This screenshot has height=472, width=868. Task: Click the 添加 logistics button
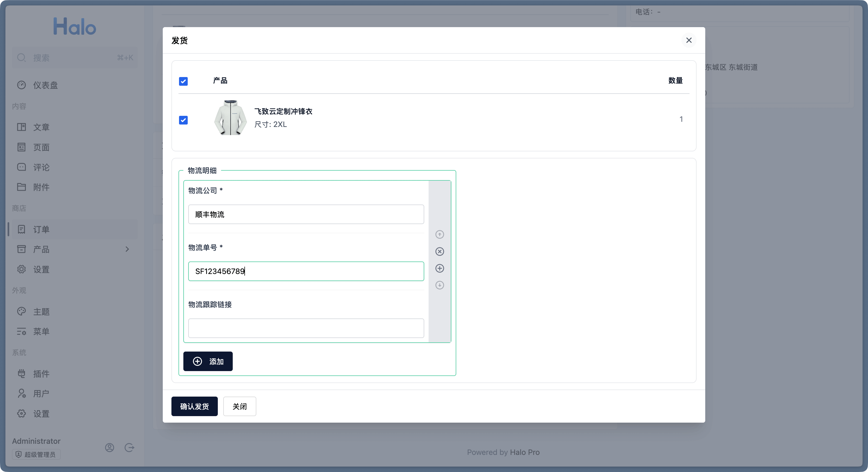208,362
